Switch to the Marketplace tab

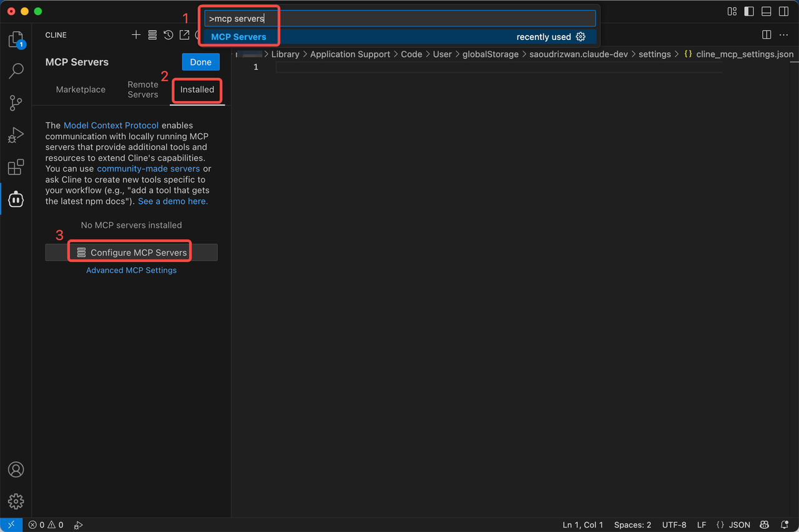click(x=81, y=89)
